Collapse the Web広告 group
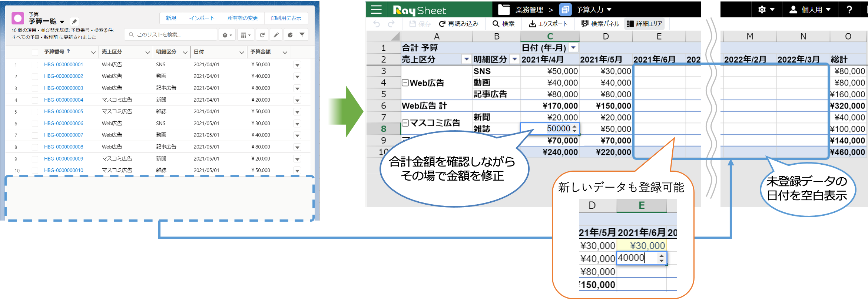This screenshot has height=299, width=868. tap(405, 83)
